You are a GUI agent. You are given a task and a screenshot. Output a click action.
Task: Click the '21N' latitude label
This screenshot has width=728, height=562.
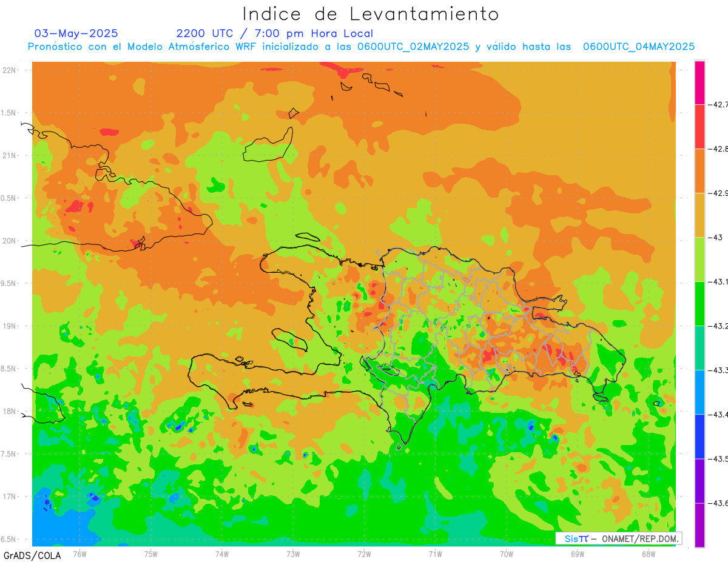10,155
